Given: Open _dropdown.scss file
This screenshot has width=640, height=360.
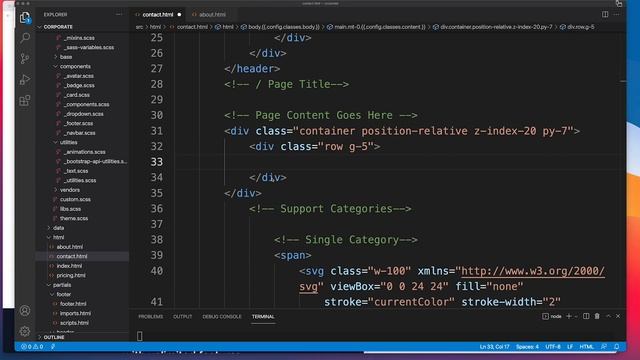Looking at the screenshot, I should [84, 114].
